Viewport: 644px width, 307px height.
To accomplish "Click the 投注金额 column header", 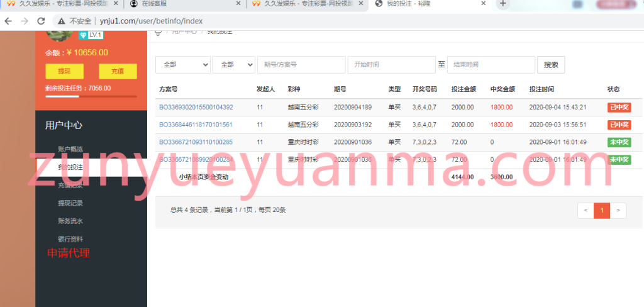I will pyautogui.click(x=464, y=89).
